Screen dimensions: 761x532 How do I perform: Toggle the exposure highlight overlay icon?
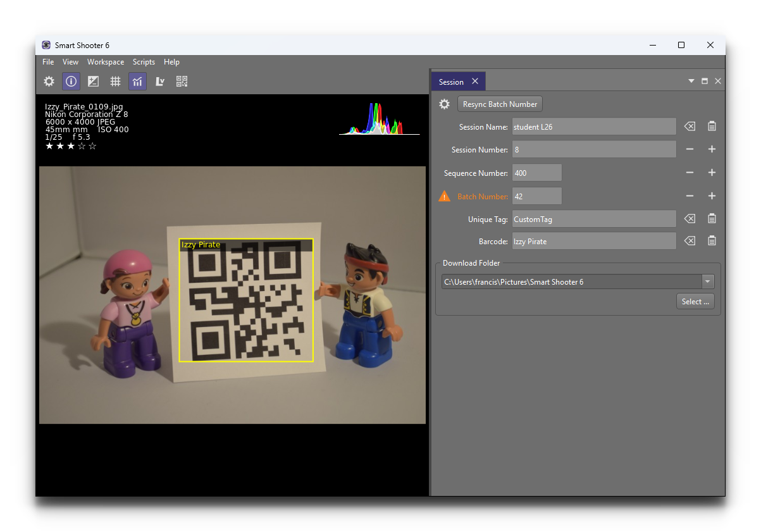tap(93, 81)
